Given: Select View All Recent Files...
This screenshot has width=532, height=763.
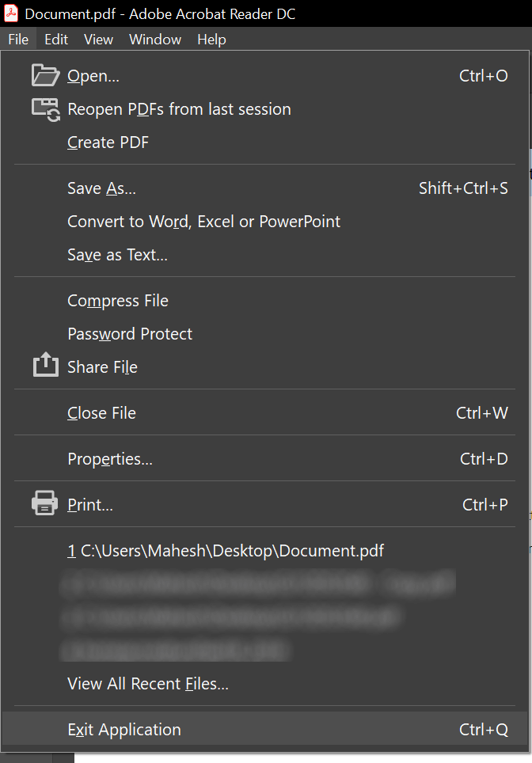Looking at the screenshot, I should 148,684.
